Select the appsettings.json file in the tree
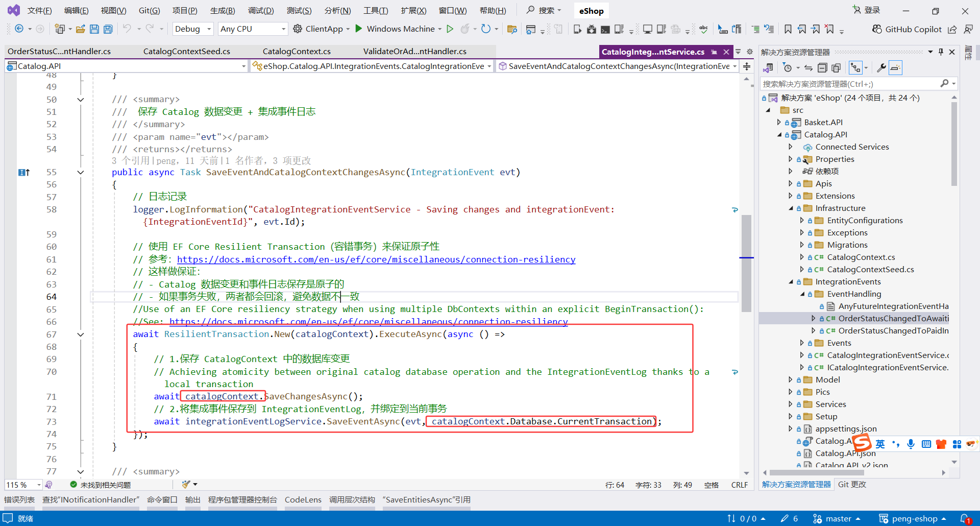 coord(846,429)
